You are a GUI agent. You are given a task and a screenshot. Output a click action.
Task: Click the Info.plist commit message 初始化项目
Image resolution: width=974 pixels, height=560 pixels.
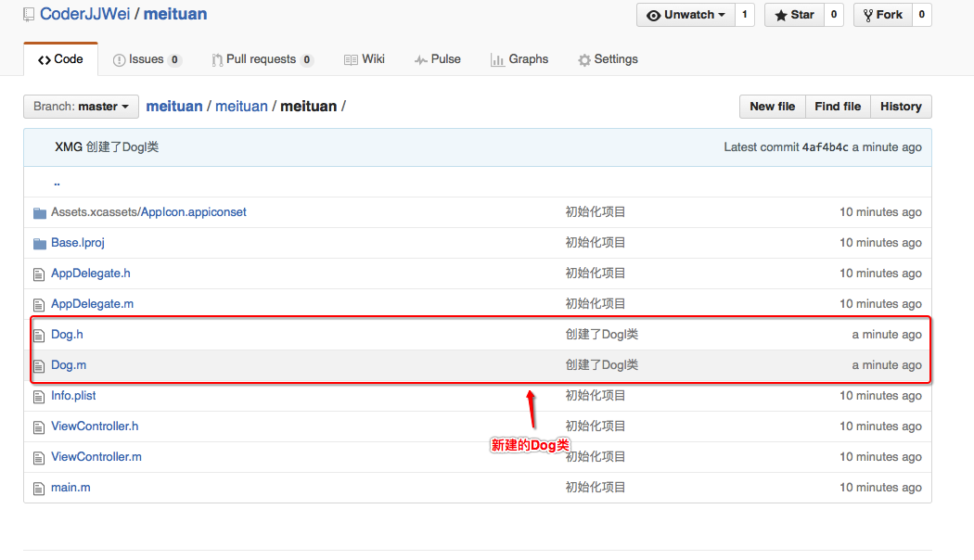596,396
